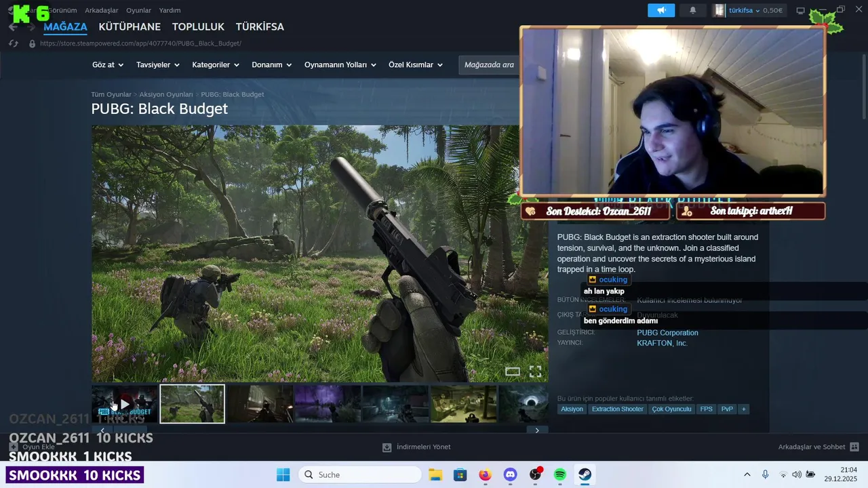Expand the Özel Kısımlar dropdown
This screenshot has width=868, height=488.
point(416,65)
